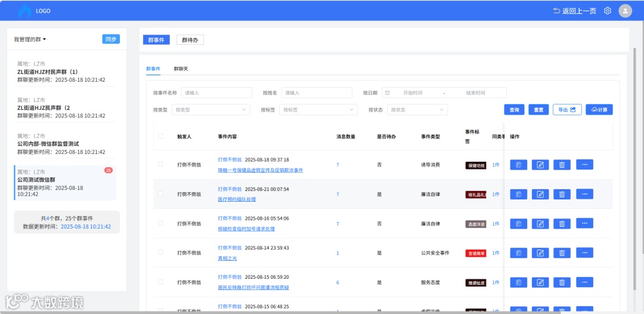Click the dark 保健功效 tag
This screenshot has height=314, width=644.
[x=476, y=165]
